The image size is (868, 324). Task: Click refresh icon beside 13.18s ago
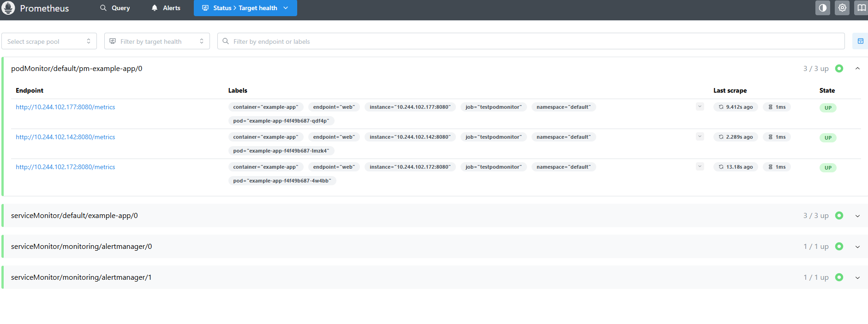[x=721, y=167]
